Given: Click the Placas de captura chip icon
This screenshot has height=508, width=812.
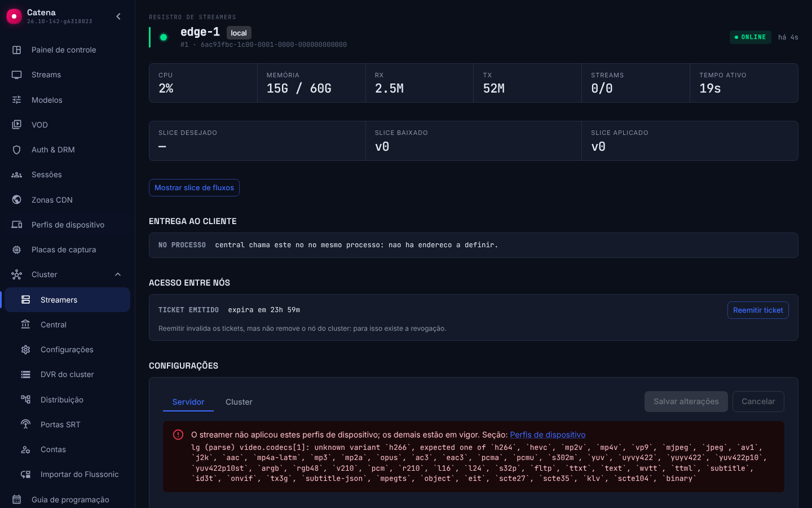Looking at the screenshot, I should point(17,249).
